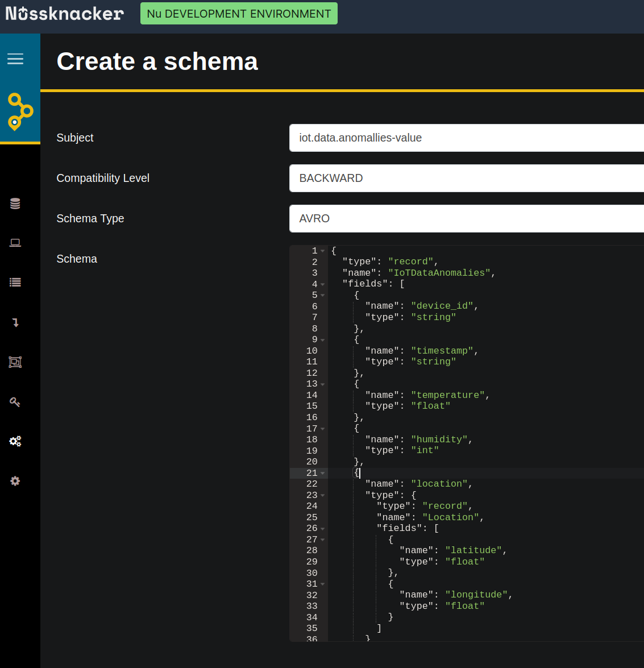The image size is (644, 668).
Task: Collapse the nested fields fold at line 26
Action: click(323, 529)
